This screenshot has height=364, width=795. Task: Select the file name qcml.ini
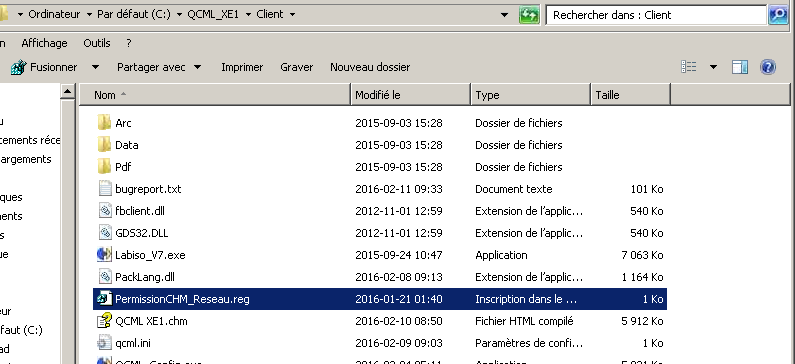[132, 343]
